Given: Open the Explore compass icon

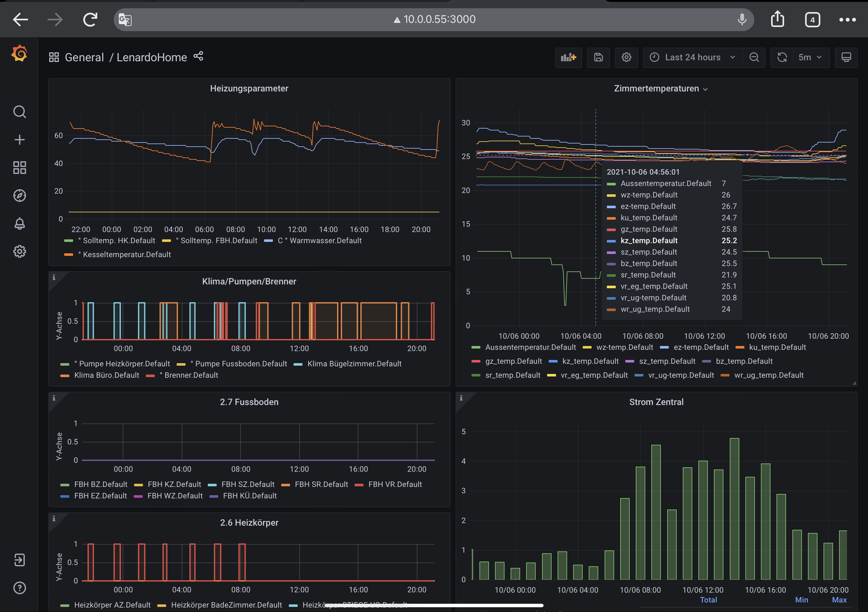Looking at the screenshot, I should pyautogui.click(x=19, y=196).
